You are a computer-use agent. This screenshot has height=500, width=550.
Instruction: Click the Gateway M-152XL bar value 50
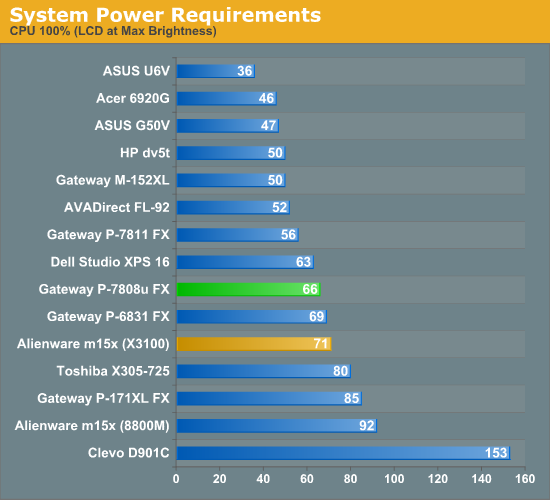click(x=275, y=180)
